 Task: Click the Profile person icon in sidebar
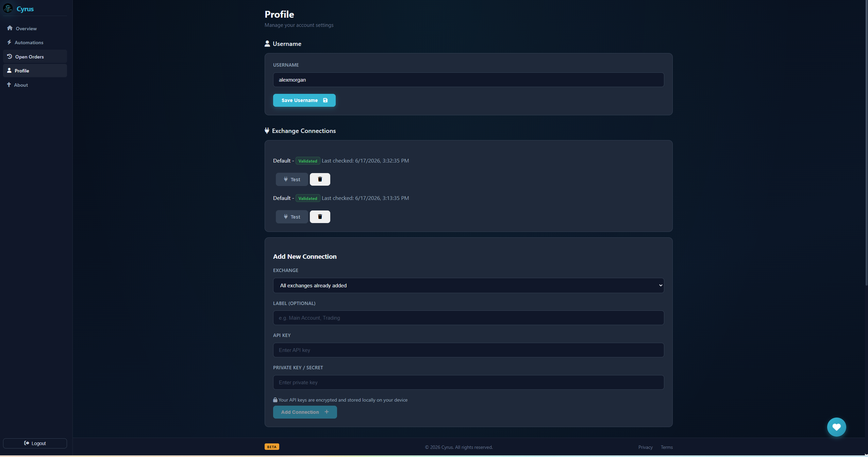click(9, 70)
